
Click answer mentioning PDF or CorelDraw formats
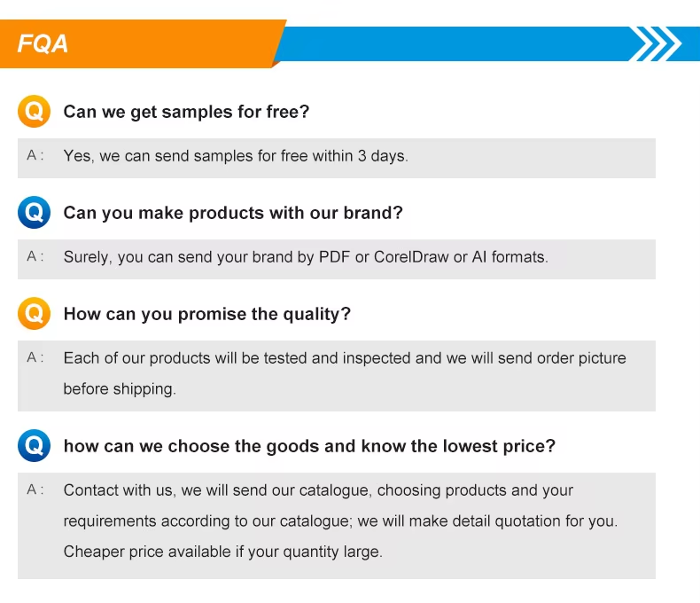(306, 258)
